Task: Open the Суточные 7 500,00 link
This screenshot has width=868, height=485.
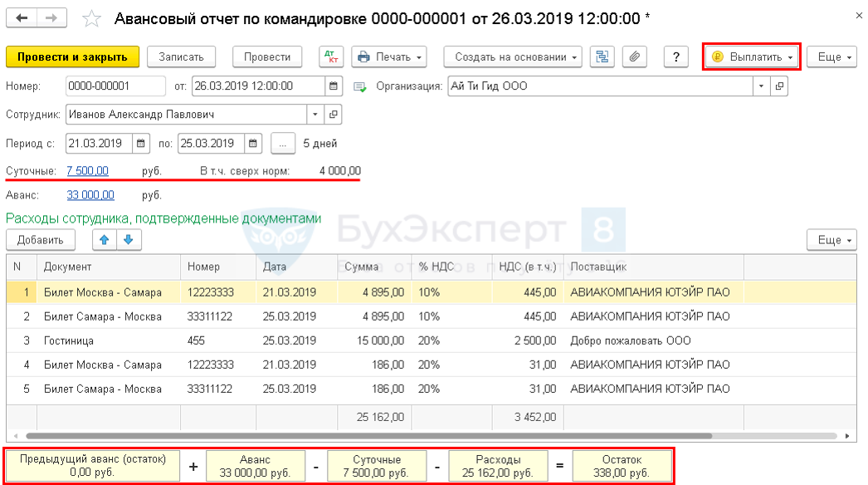Action: click(87, 171)
